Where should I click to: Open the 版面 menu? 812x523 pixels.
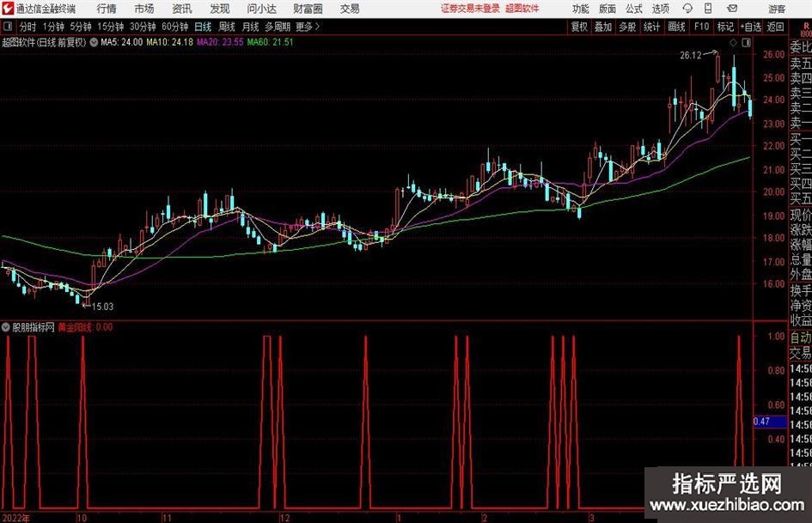(607, 9)
